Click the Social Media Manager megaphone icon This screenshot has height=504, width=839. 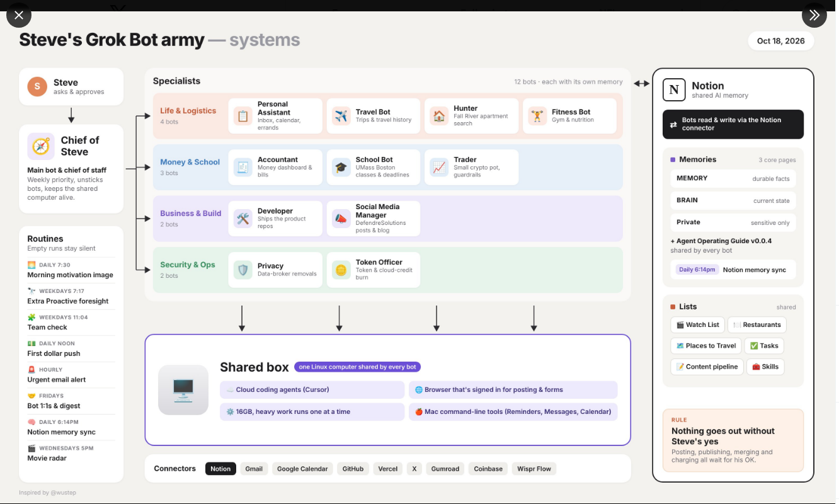341,219
